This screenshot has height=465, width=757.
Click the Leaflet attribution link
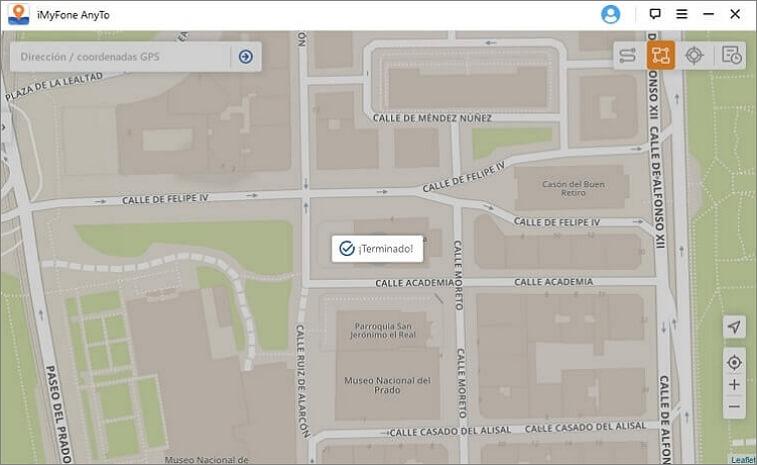point(743,460)
